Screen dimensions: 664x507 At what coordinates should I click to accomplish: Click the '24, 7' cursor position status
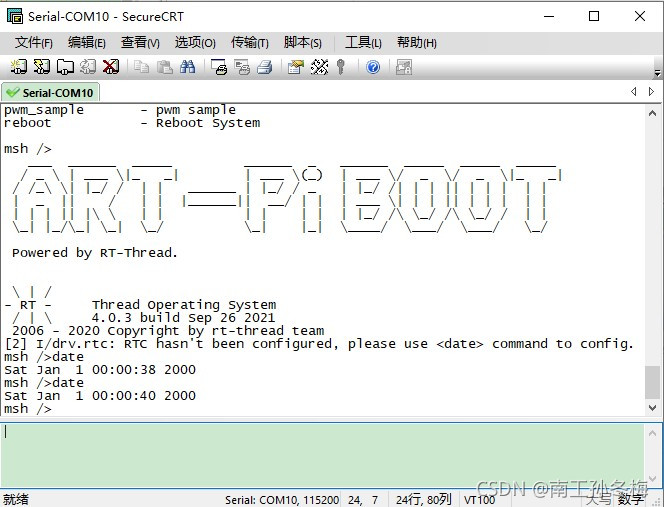coord(363,500)
